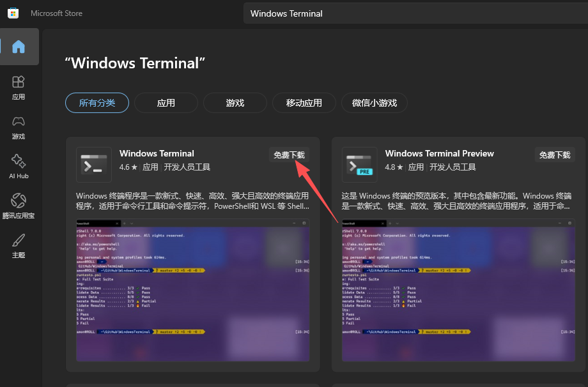
Task: Select the 所有分类 filter
Action: click(97, 103)
